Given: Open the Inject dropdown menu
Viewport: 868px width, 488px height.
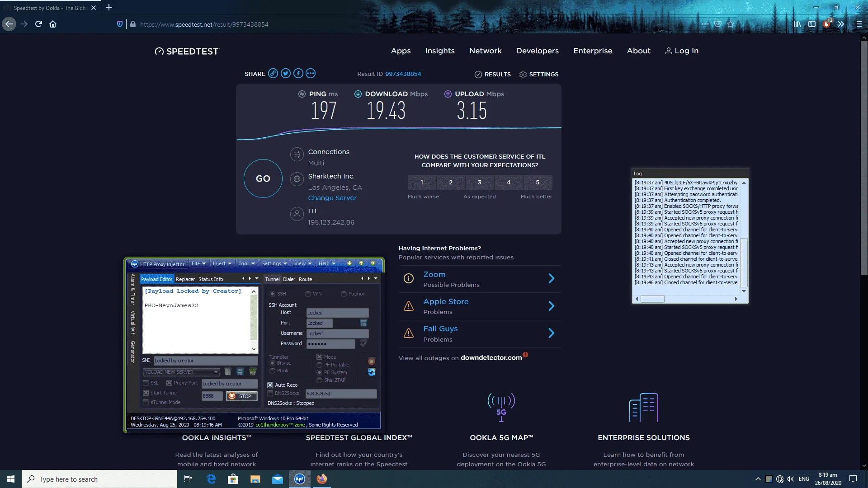Looking at the screenshot, I should click(222, 263).
